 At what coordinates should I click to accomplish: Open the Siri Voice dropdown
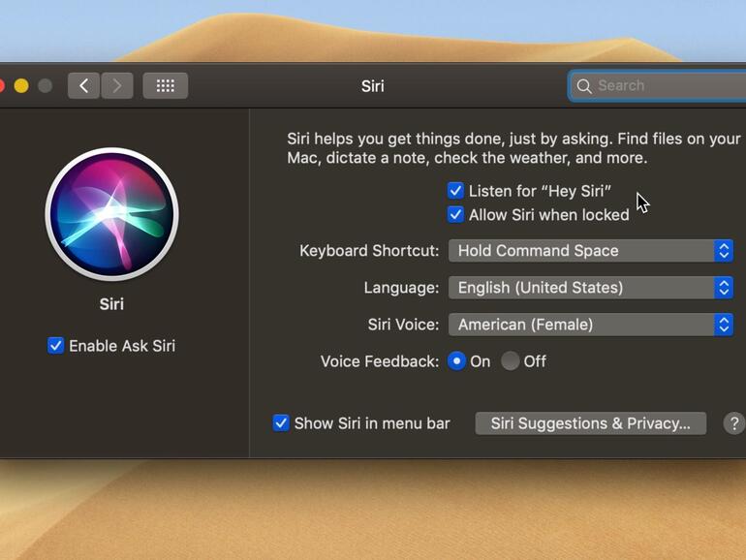pos(590,325)
